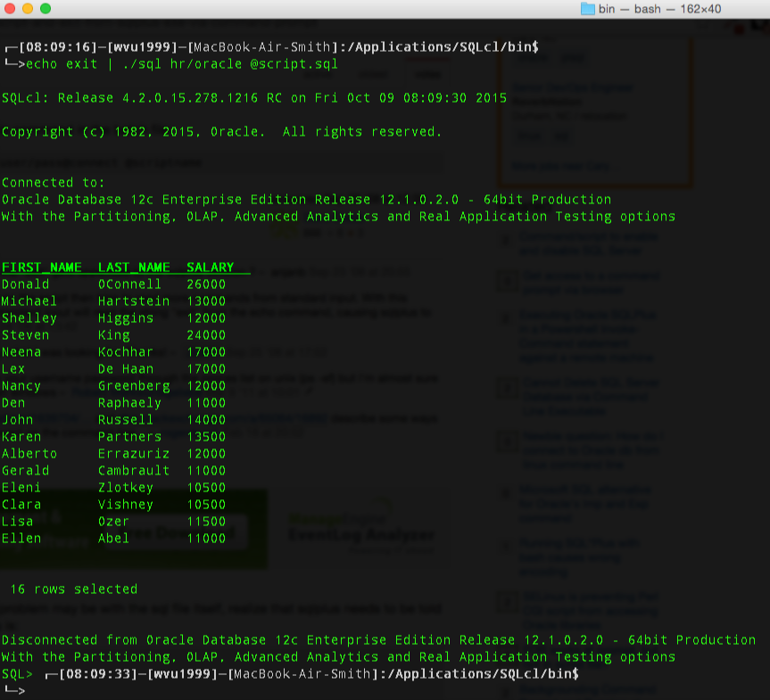
Task: Click the final empty shell prompt line
Action: (x=13, y=691)
